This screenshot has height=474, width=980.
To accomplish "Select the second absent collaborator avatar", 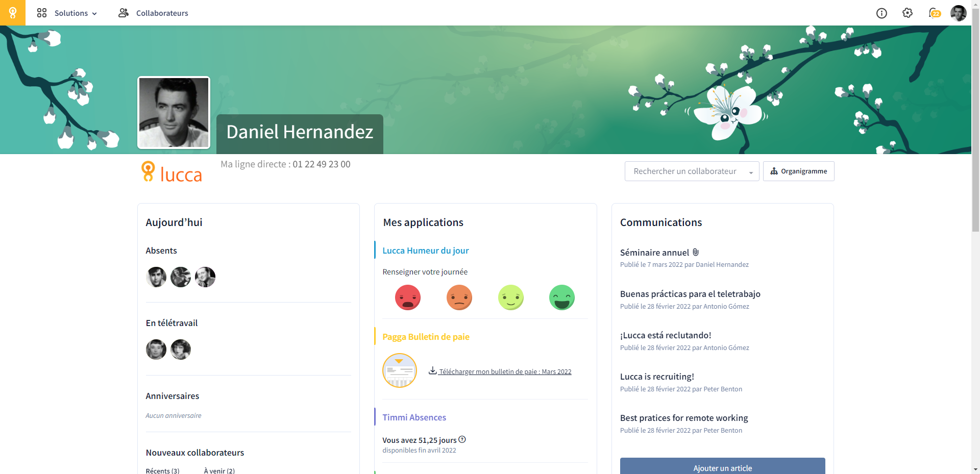I will [x=181, y=277].
